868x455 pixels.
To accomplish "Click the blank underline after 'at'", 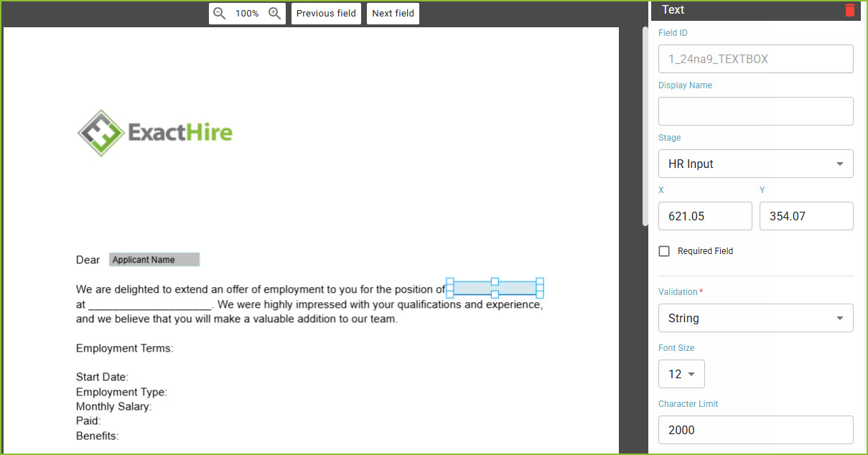I will click(150, 305).
